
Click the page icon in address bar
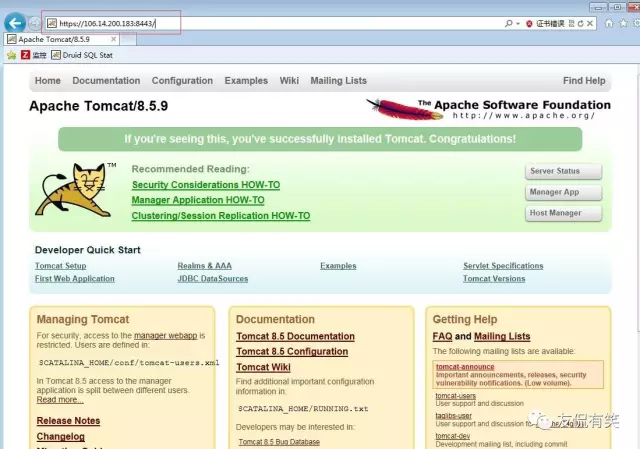52,23
